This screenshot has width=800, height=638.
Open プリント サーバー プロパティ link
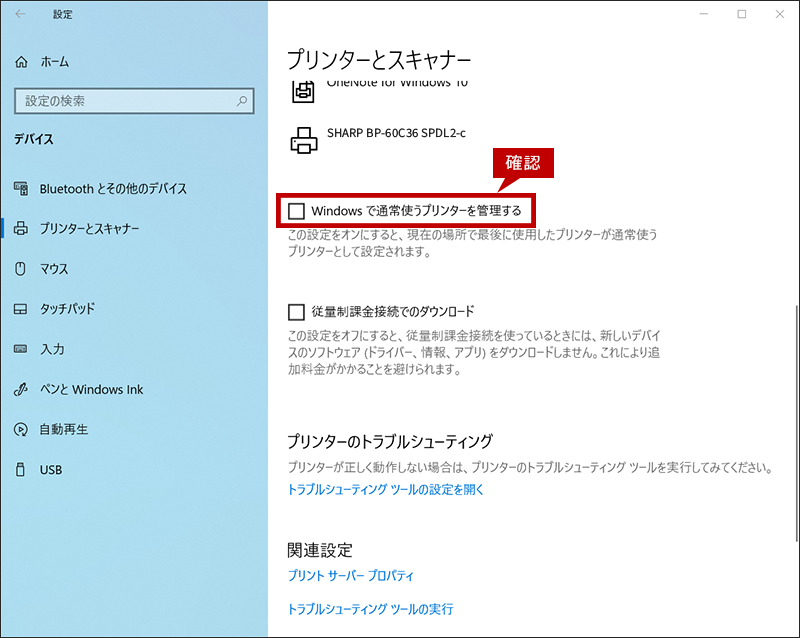(x=350, y=576)
